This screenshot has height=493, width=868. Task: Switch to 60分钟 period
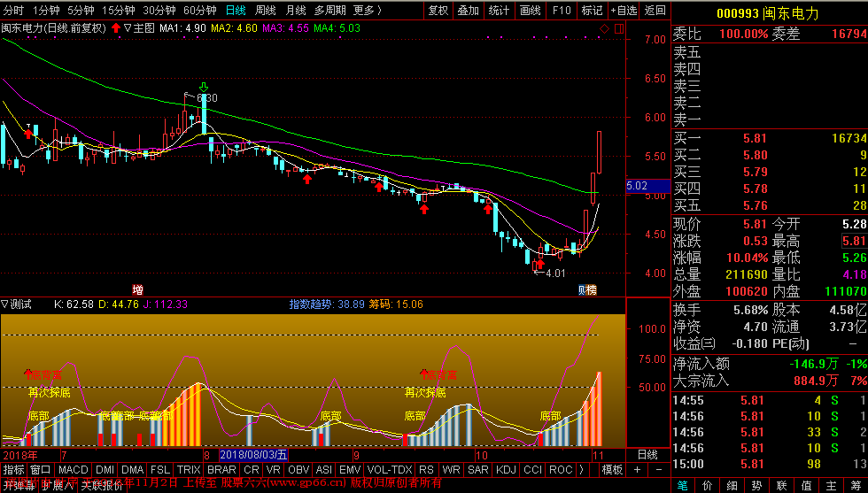(x=200, y=11)
